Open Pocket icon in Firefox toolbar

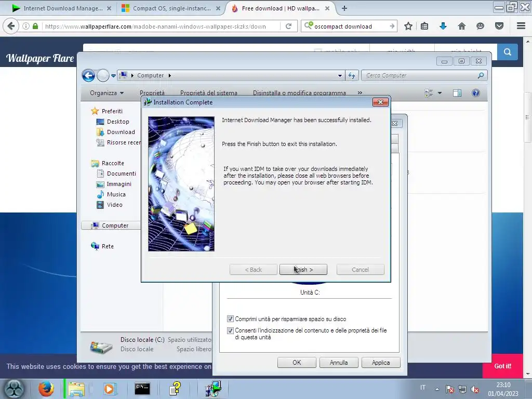pos(499,26)
